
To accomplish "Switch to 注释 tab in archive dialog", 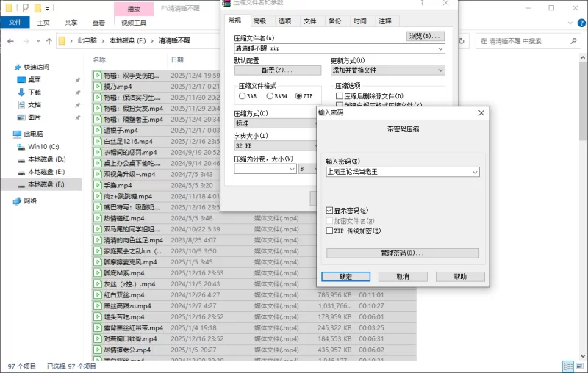I will coord(385,21).
